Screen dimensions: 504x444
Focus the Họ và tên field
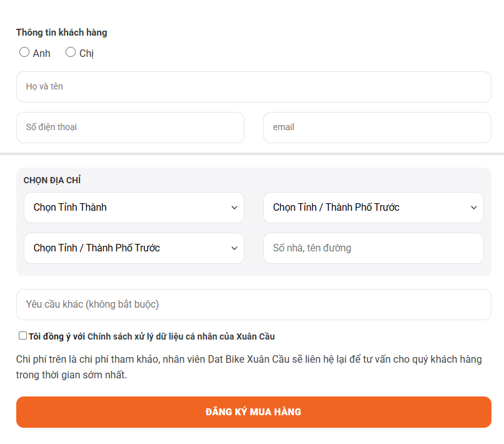pyautogui.click(x=253, y=87)
